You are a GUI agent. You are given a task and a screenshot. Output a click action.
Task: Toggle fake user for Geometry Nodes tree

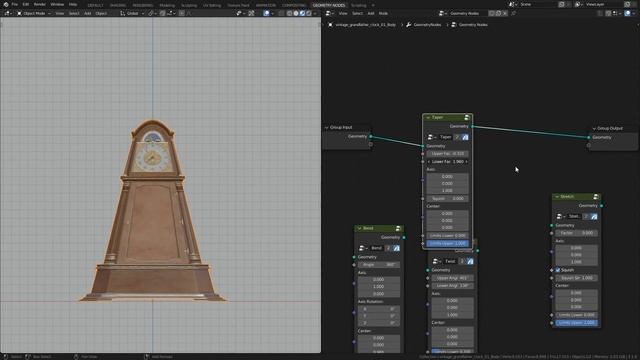492,13
